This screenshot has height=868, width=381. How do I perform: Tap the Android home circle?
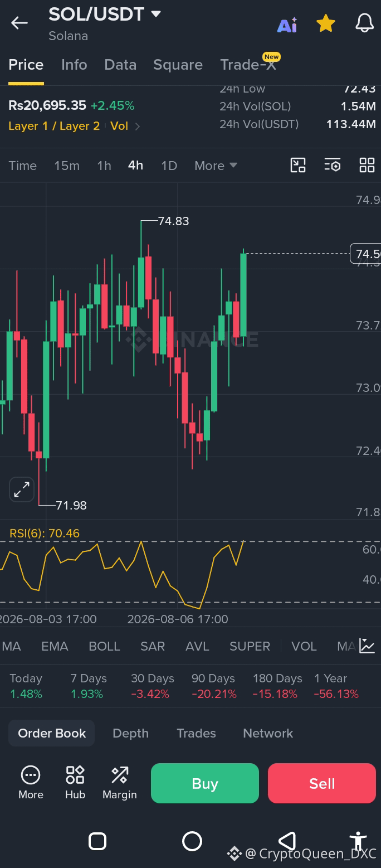tap(192, 841)
